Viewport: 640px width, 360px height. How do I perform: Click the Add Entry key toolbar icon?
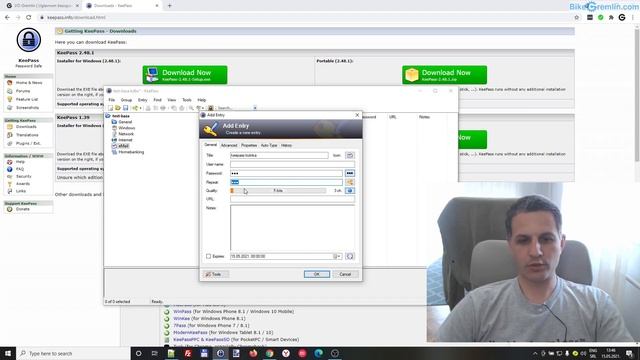pos(135,108)
